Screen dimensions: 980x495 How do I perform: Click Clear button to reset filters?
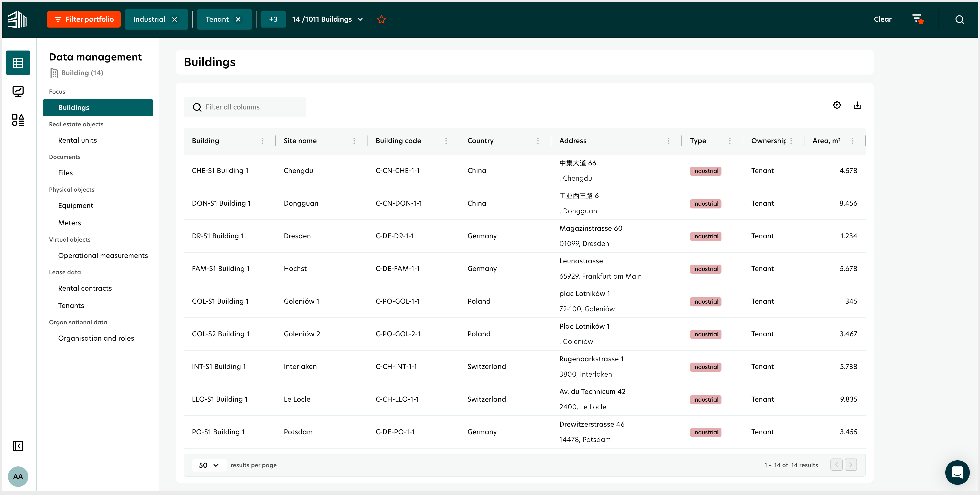(883, 19)
